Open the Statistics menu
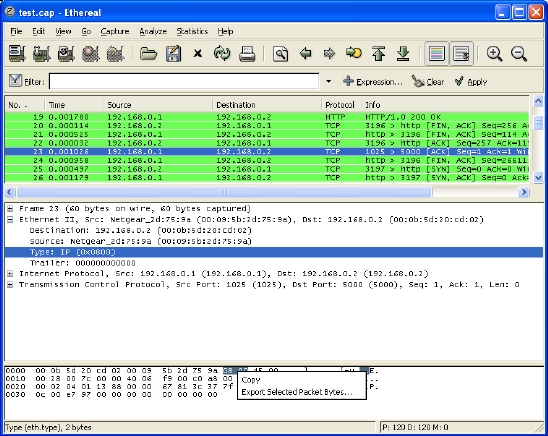The image size is (548, 436). tap(192, 31)
